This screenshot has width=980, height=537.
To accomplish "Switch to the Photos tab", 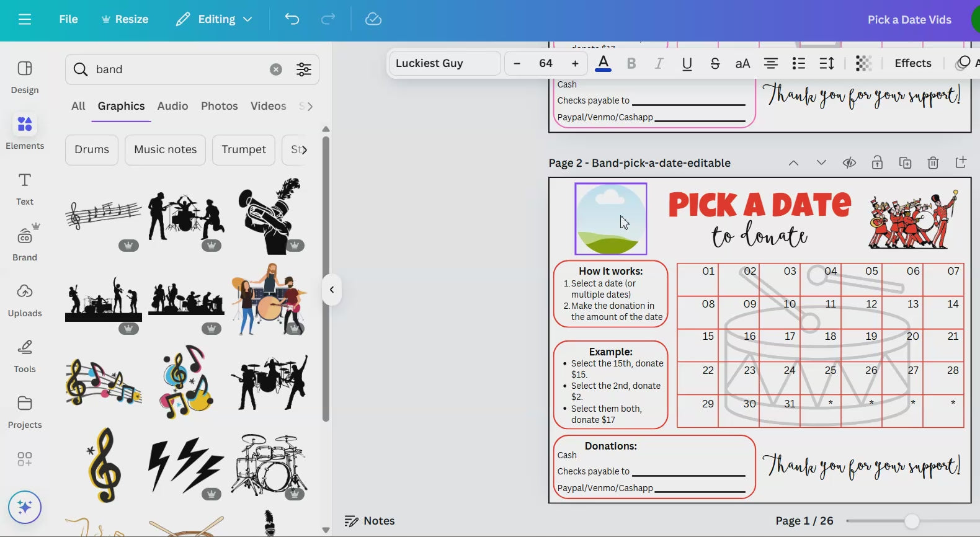I will pos(219,106).
